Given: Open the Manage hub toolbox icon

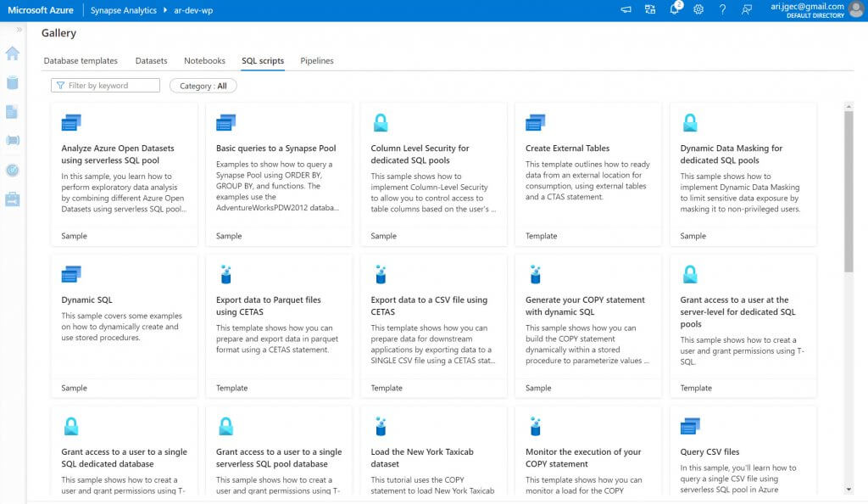Looking at the screenshot, I should pyautogui.click(x=12, y=199).
